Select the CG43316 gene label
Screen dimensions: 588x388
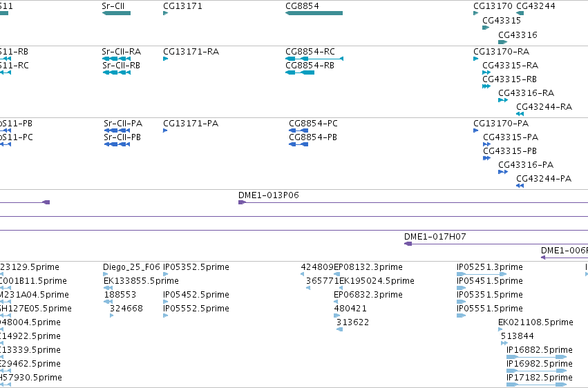(518, 35)
